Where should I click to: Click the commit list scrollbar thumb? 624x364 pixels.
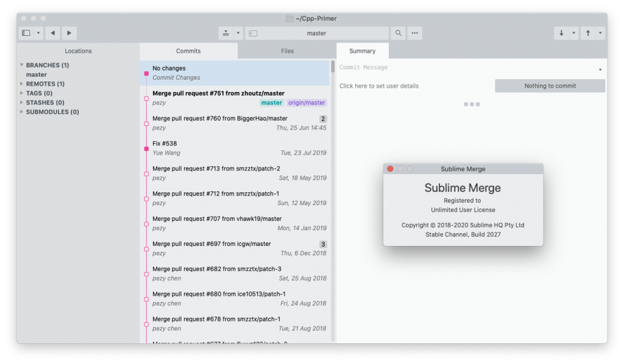333,66
